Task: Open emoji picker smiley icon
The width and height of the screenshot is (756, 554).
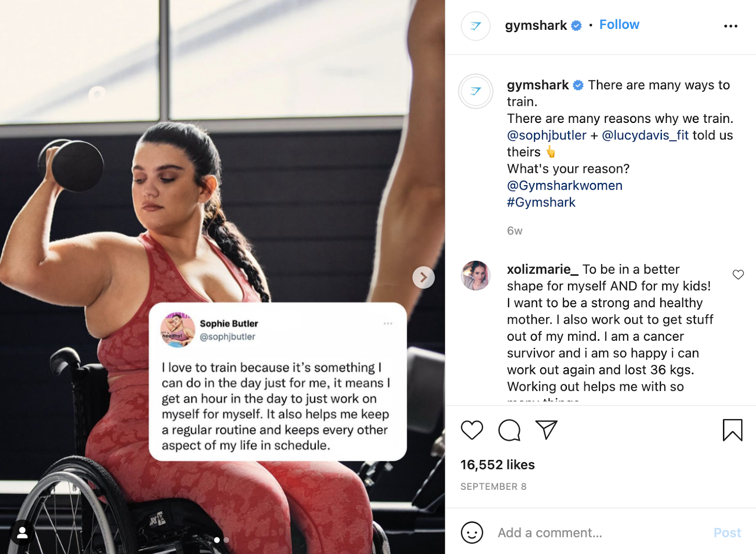Action: pos(472,533)
